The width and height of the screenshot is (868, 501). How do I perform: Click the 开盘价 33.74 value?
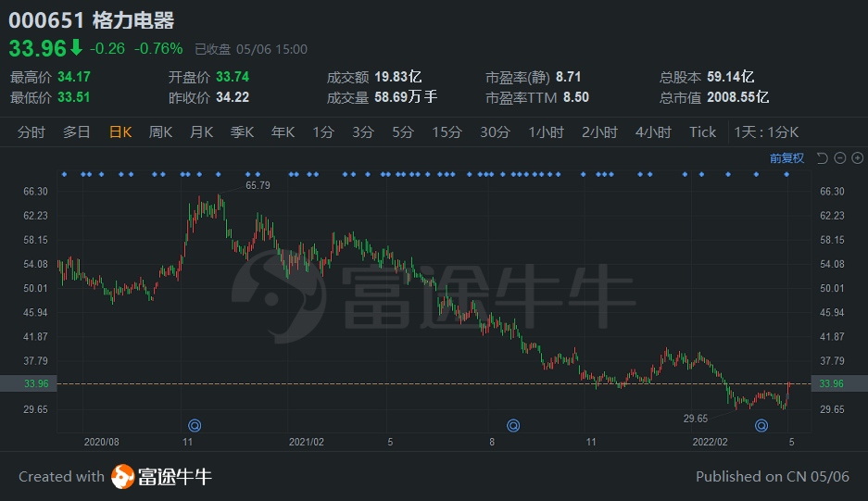[233, 77]
